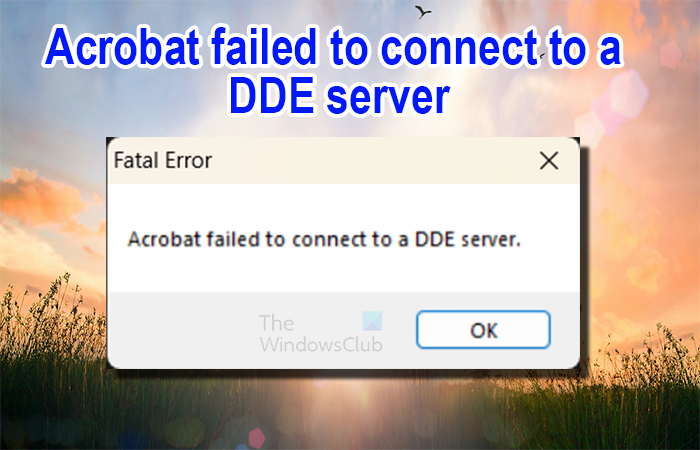This screenshot has width=700, height=450.
Task: Click the blue "DDE server" heading line
Action: (x=338, y=96)
